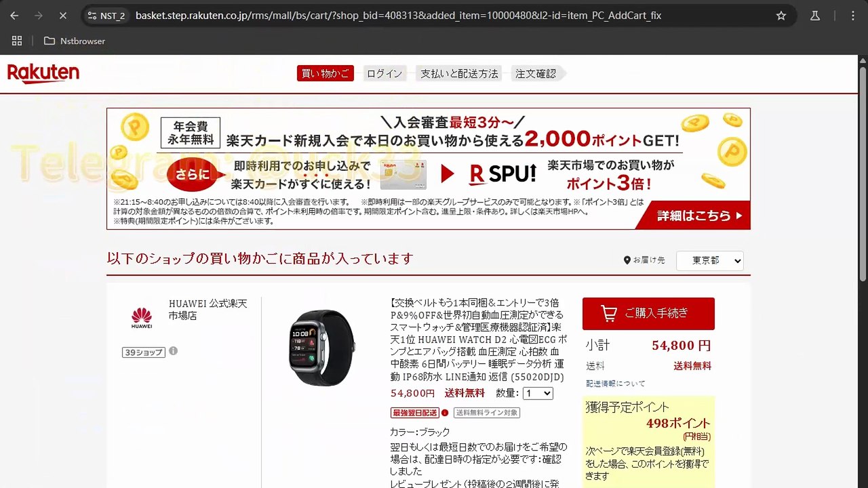The image size is (868, 488).
Task: Click the browser address bar URL
Action: coord(398,16)
